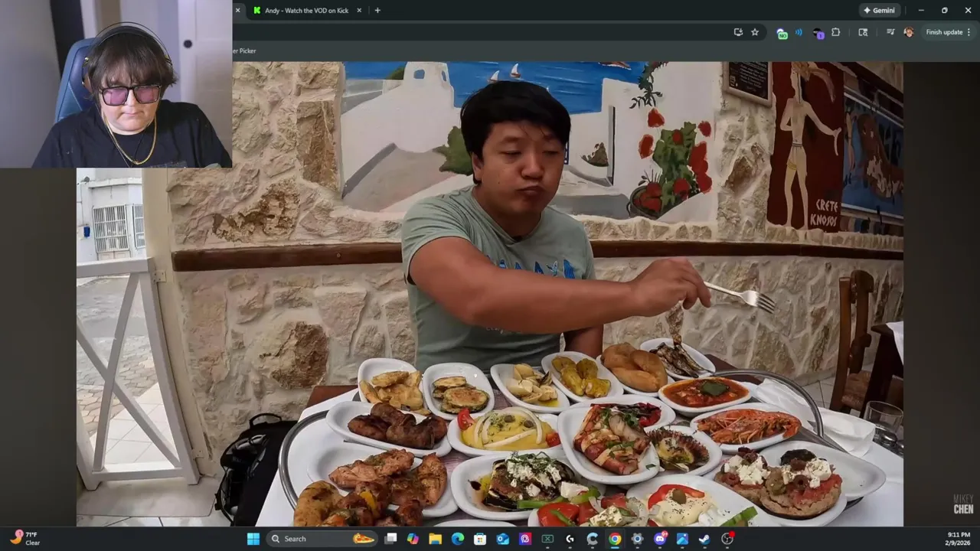This screenshot has height=551, width=980.
Task: Open the media controls music icon
Action: tap(890, 32)
